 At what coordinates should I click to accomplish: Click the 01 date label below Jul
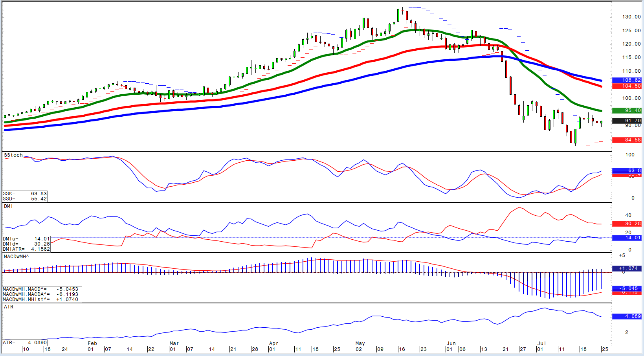[540, 349]
